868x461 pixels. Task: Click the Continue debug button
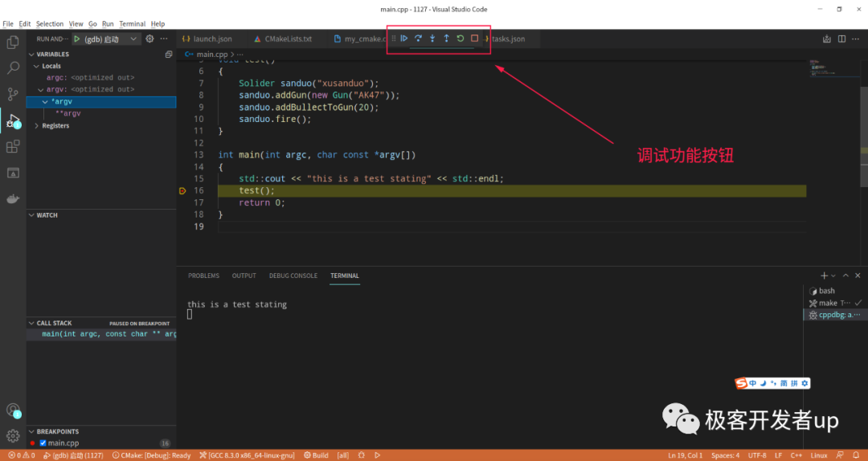[404, 39]
